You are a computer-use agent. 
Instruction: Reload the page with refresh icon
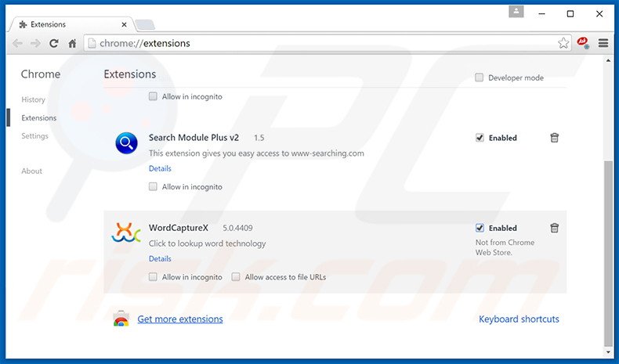pos(54,44)
